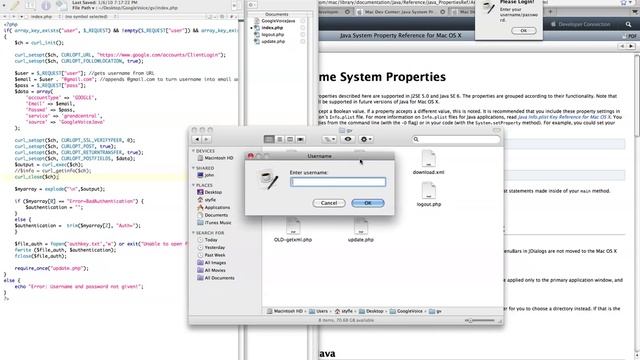Select the logout.php file icon in Finder
This screenshot has width=640, height=360.
429,191
